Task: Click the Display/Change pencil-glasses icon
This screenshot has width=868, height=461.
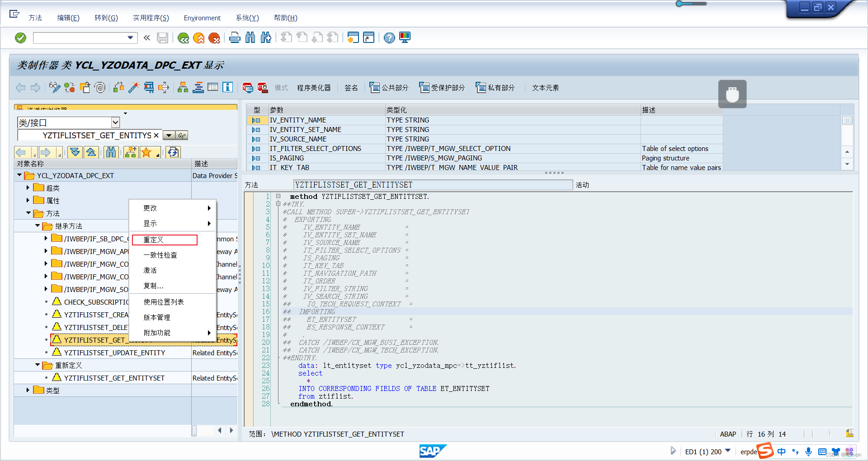Action: point(55,88)
